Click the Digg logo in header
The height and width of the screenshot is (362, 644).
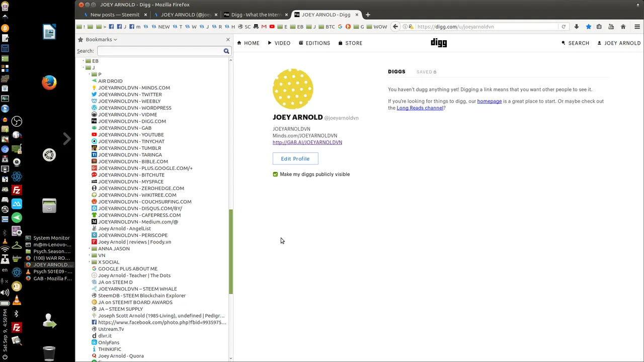click(439, 43)
